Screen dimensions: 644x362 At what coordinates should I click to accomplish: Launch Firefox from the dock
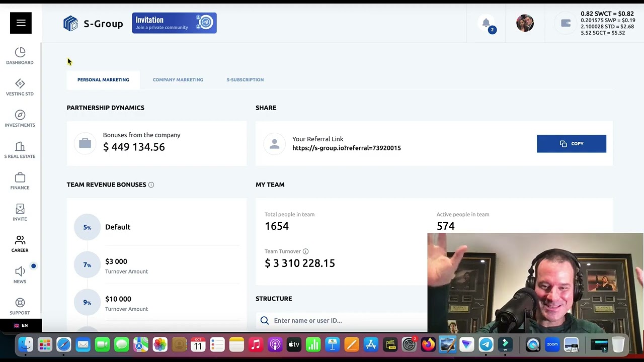pyautogui.click(x=428, y=344)
